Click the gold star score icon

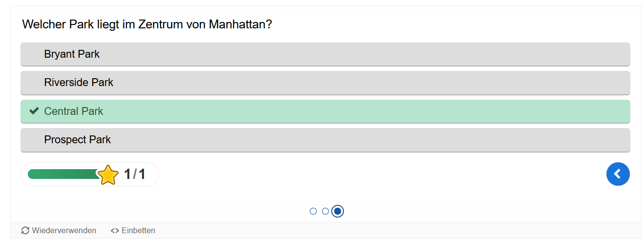[108, 175]
